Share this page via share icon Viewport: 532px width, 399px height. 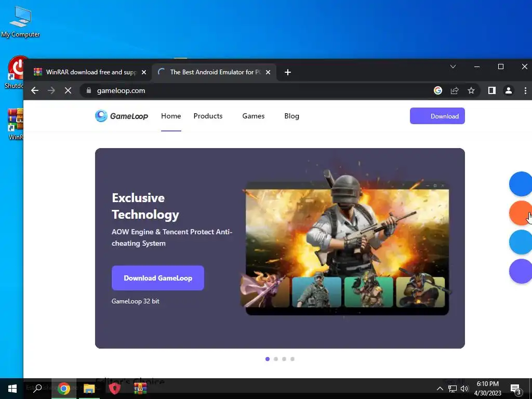(454, 90)
